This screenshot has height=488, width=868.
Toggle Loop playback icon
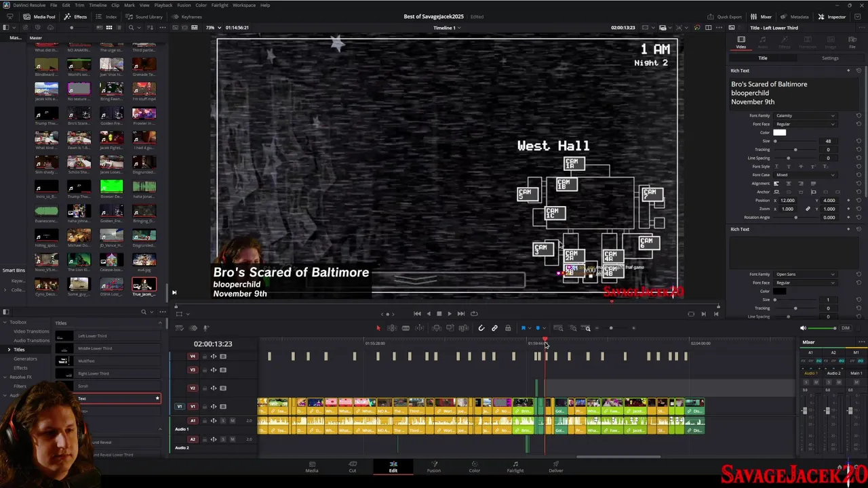coord(474,314)
